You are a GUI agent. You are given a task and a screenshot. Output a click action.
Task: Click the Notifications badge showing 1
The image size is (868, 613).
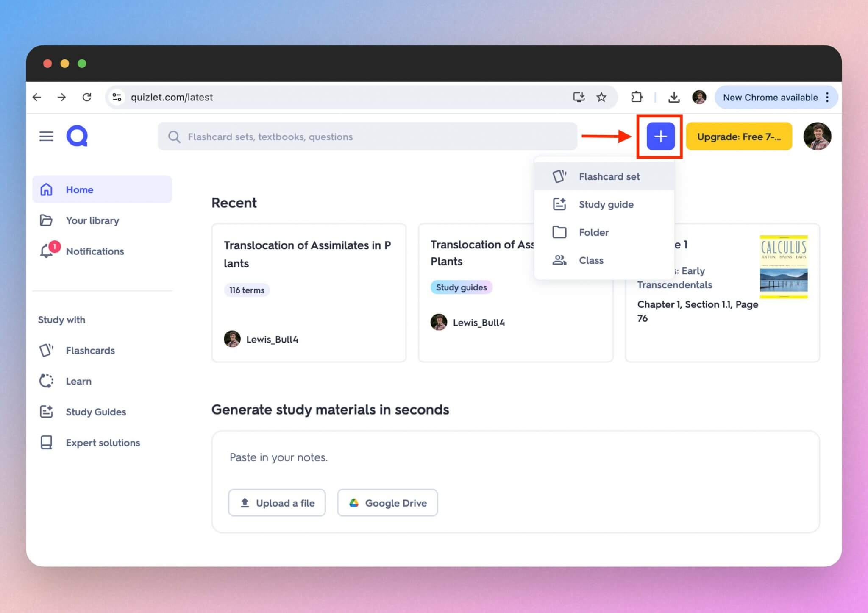55,246
